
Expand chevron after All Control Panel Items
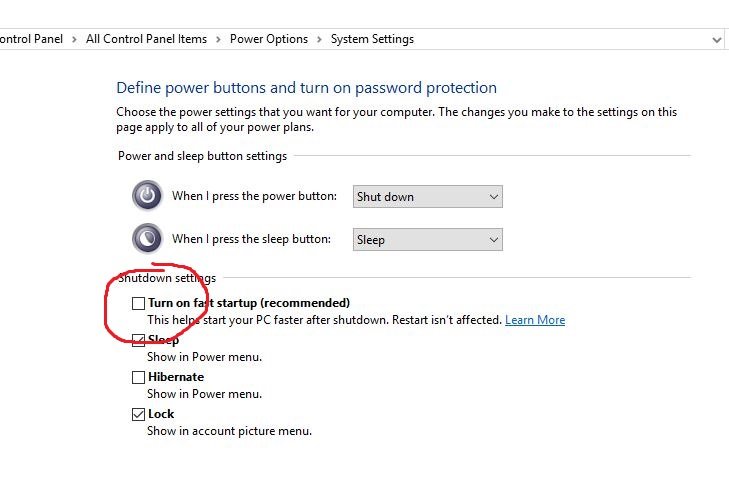click(x=218, y=39)
